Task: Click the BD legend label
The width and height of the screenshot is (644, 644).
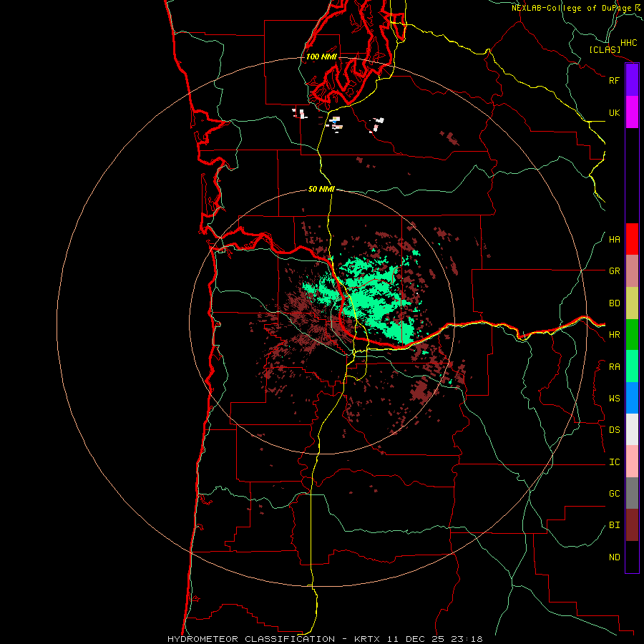Action: pyautogui.click(x=614, y=303)
